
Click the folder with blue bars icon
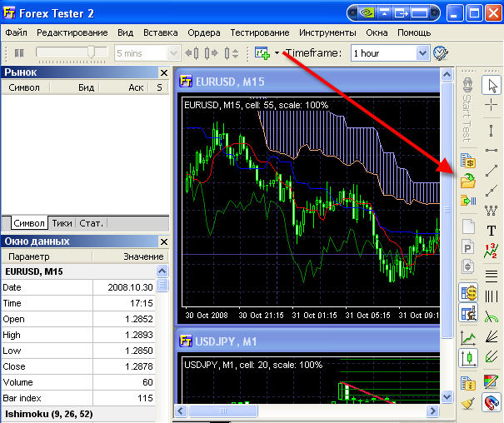[468, 201]
